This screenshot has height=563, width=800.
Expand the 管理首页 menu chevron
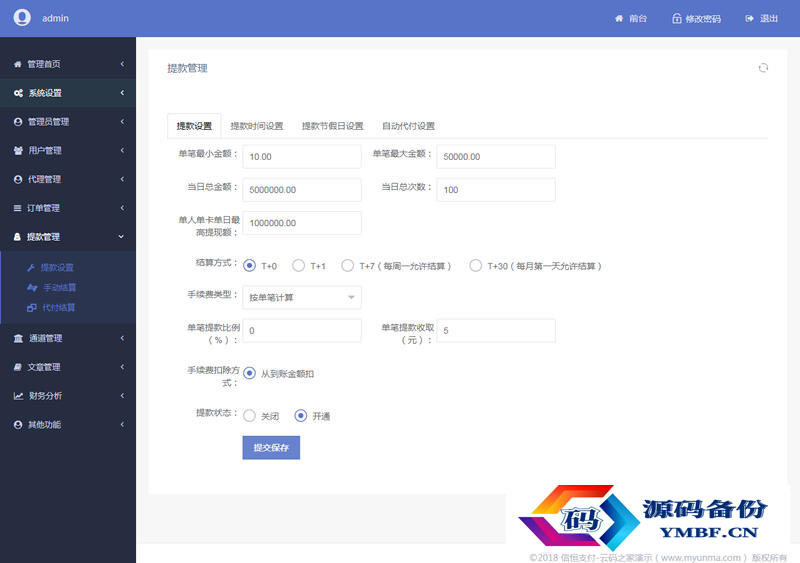coord(122,64)
